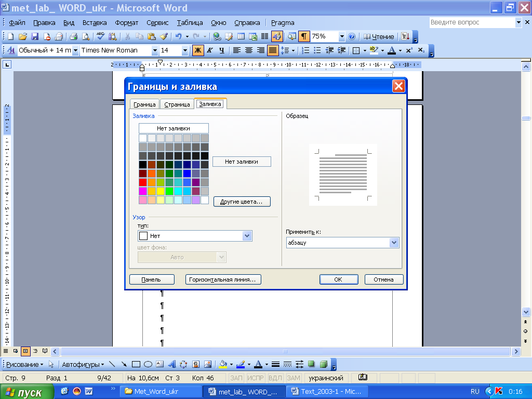This screenshot has height=399, width=532.
Task: Click the Drawing panel toolbar icon
Action: coord(277,36)
